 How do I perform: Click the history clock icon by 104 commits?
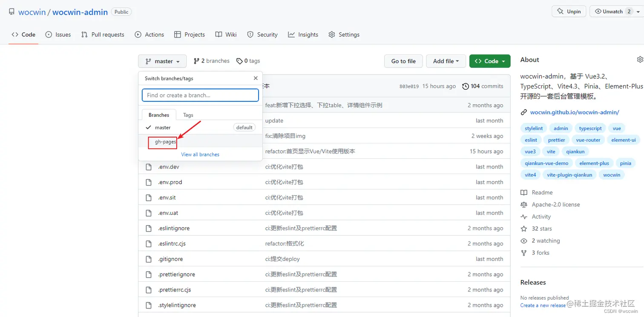pos(466,86)
